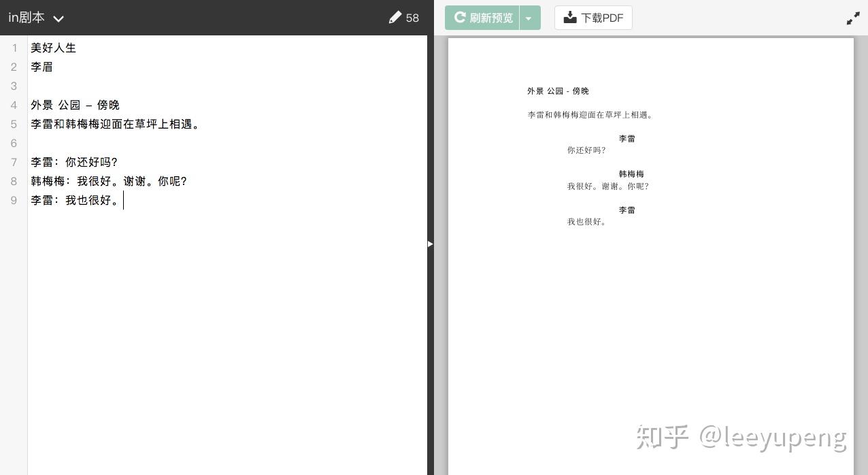Click editor line 李雷：我也很好。
Viewport: 868px width, 475px height.
pyautogui.click(x=76, y=200)
